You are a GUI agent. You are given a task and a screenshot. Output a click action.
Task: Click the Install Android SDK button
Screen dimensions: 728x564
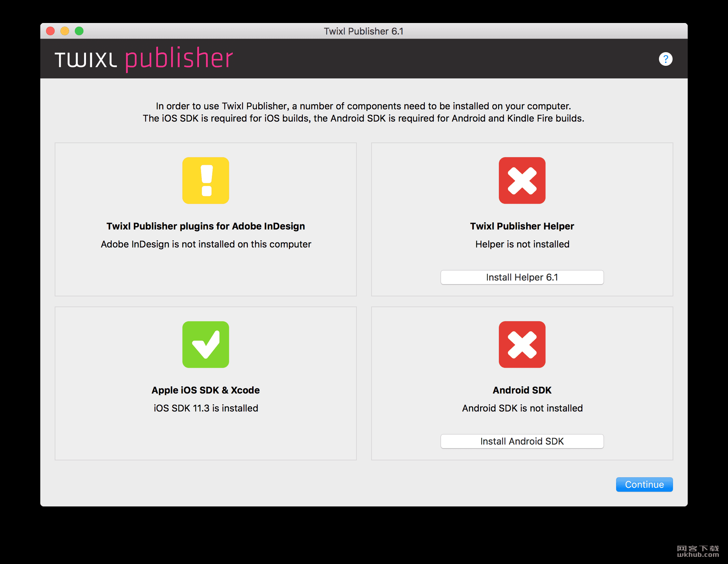coord(522,441)
